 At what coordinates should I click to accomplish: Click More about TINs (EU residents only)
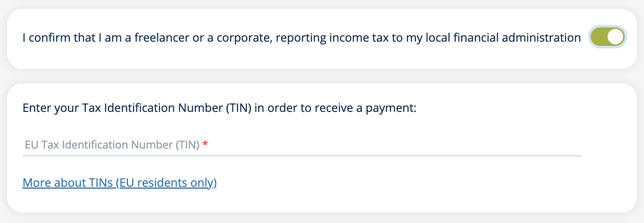(120, 182)
